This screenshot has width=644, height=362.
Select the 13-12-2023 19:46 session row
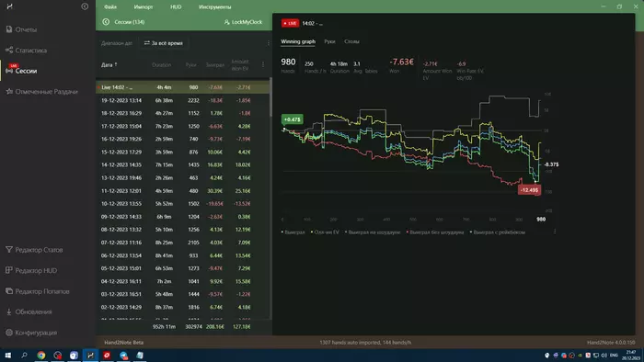[183, 178]
